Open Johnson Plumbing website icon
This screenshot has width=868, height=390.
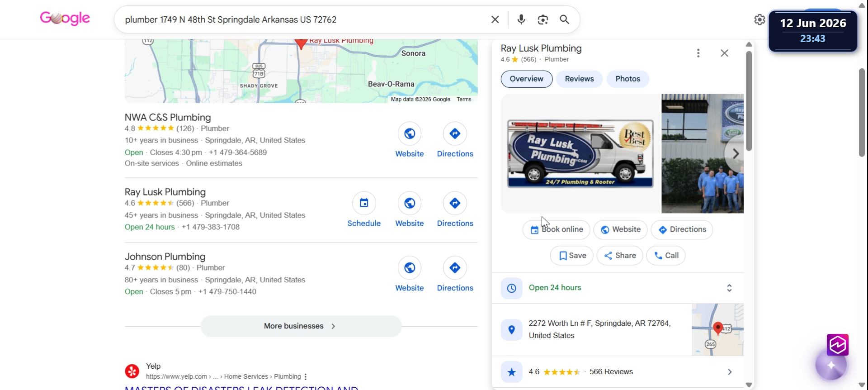click(x=410, y=268)
